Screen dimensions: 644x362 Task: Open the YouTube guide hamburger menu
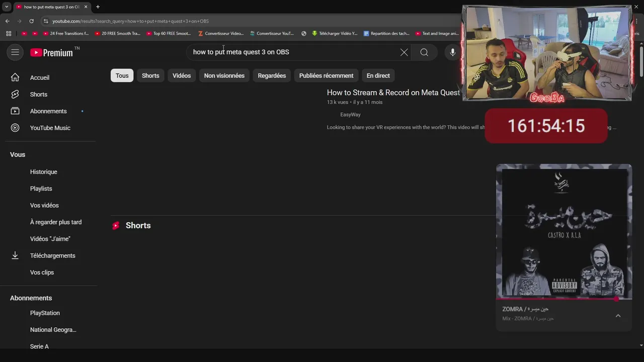tap(15, 52)
